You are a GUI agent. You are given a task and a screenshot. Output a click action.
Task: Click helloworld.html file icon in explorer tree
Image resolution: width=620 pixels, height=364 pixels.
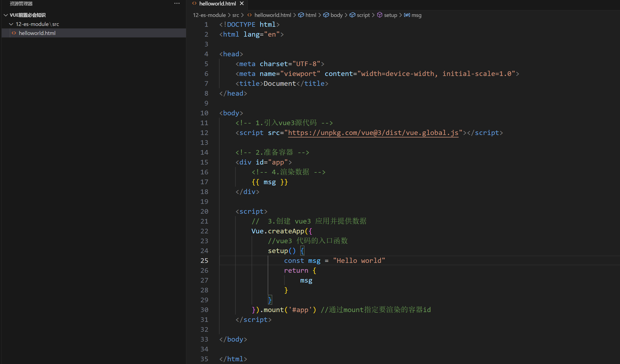[14, 33]
